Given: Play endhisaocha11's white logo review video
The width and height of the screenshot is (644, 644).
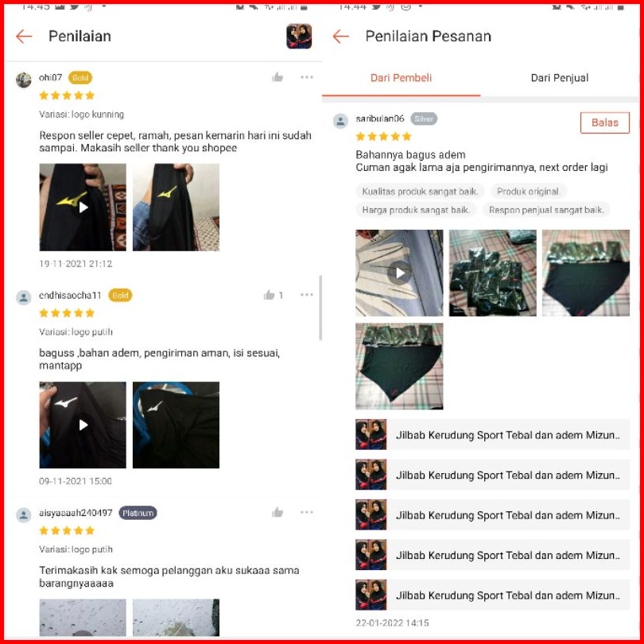Looking at the screenshot, I should [x=83, y=425].
